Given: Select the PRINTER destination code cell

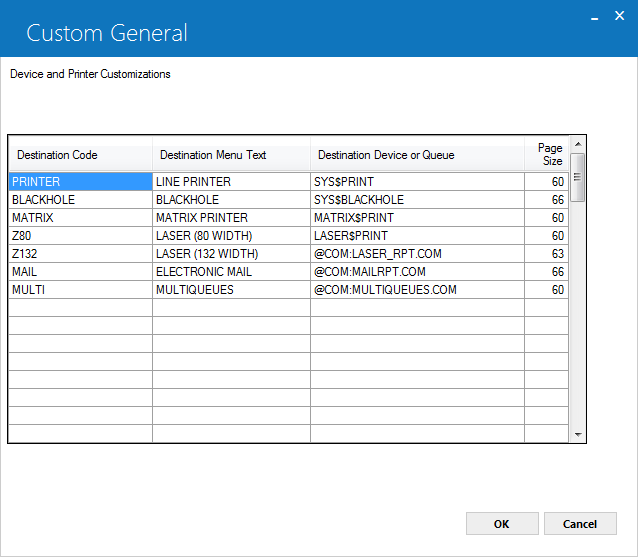Looking at the screenshot, I should pos(81,181).
